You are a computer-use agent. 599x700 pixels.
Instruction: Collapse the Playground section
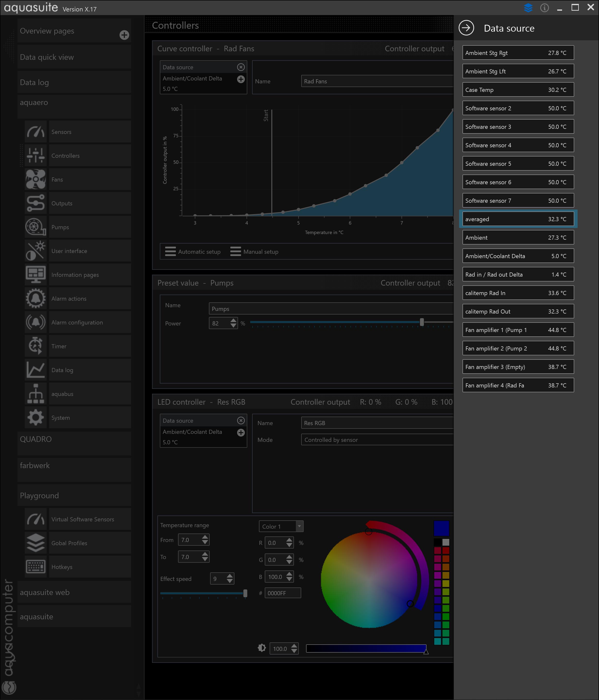coord(74,496)
